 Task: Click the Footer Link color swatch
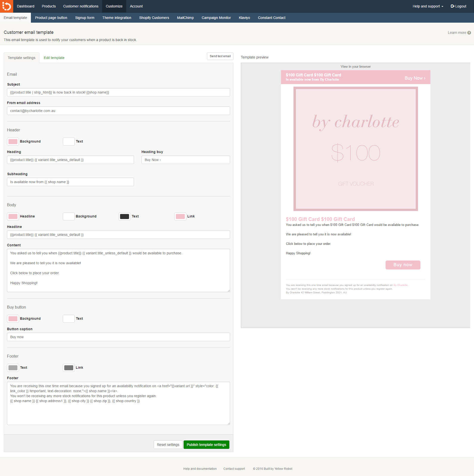click(68, 368)
